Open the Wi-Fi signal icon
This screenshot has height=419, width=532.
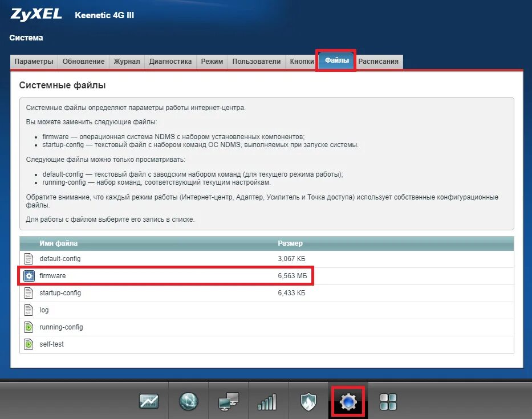[268, 401]
